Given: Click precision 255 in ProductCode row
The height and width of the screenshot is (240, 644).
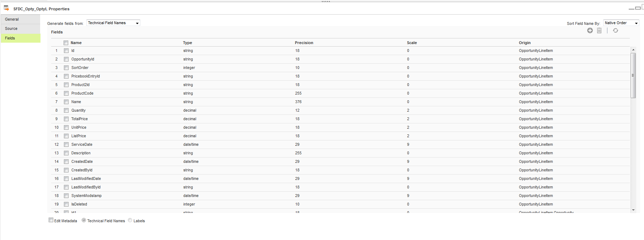Looking at the screenshot, I should pyautogui.click(x=298, y=93).
